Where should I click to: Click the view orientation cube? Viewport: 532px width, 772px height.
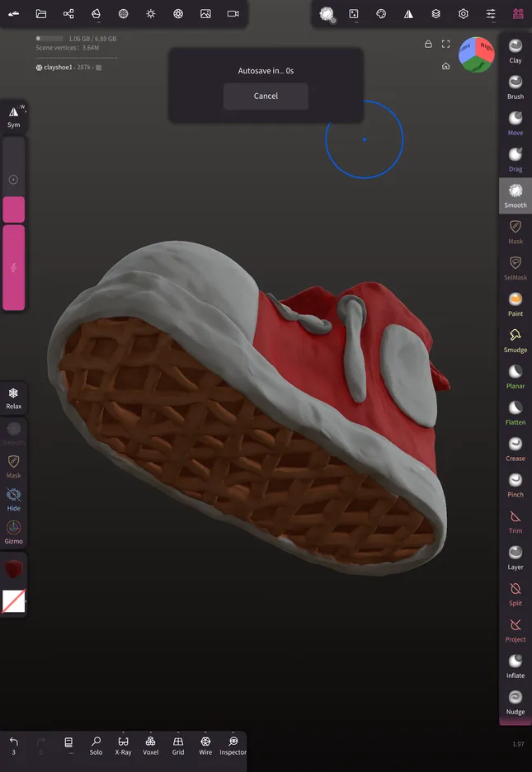pos(477,54)
